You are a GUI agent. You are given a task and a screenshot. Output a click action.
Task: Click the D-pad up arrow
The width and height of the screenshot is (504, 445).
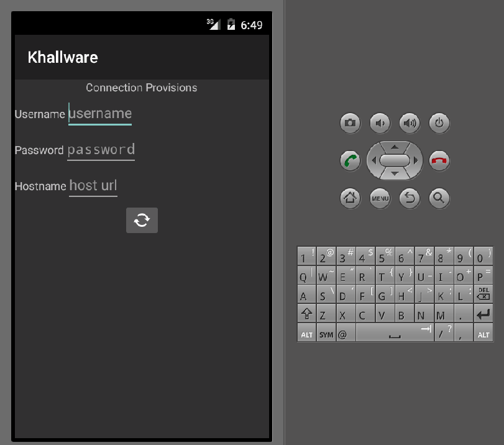(x=395, y=147)
